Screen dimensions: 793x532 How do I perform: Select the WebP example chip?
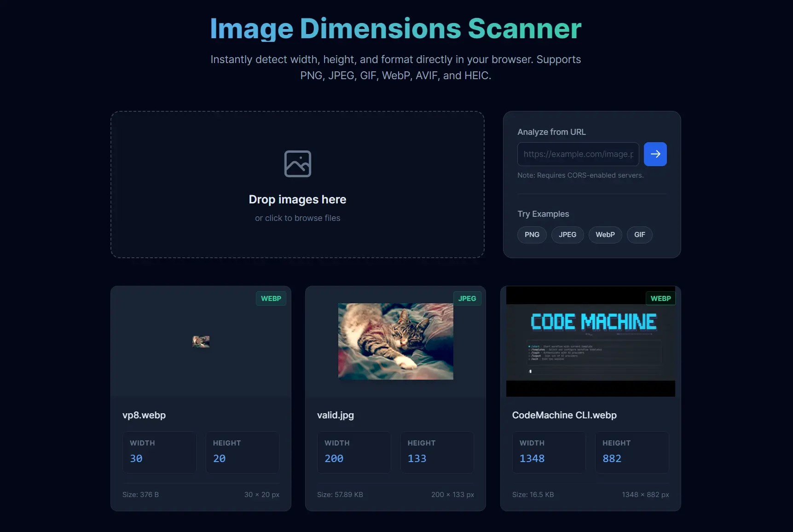coord(605,235)
